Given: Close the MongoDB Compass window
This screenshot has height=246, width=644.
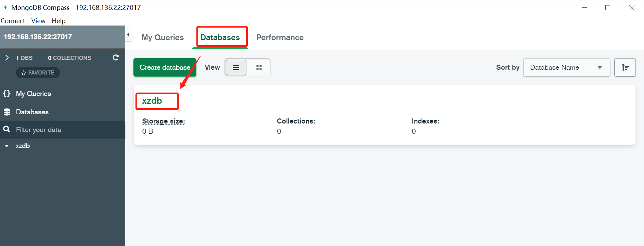Looking at the screenshot, I should tap(632, 7).
